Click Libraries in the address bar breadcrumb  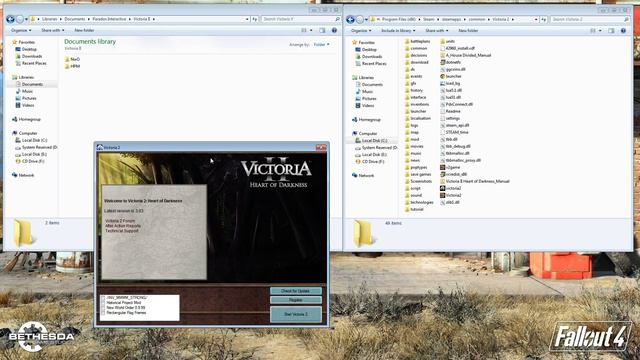49,19
